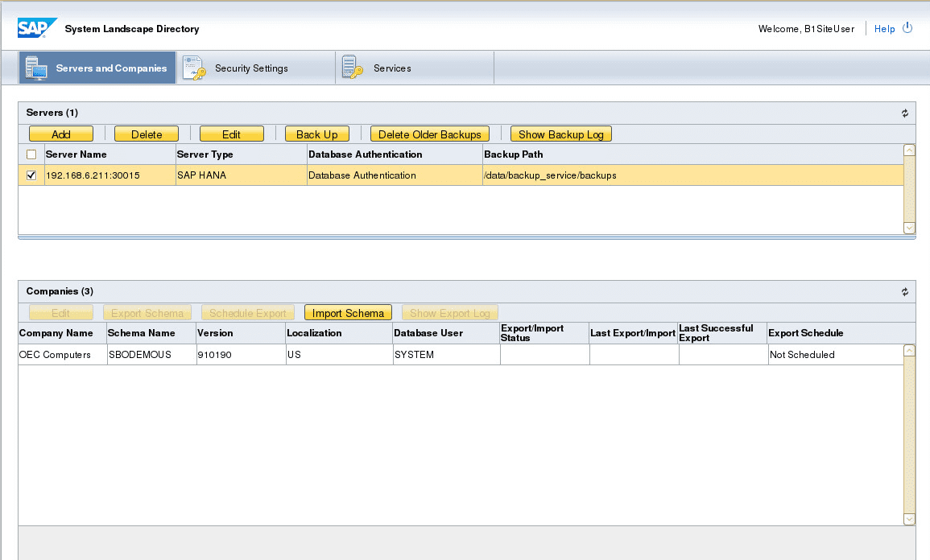Click Delete Older Backups
This screenshot has width=930, height=560.
click(429, 134)
